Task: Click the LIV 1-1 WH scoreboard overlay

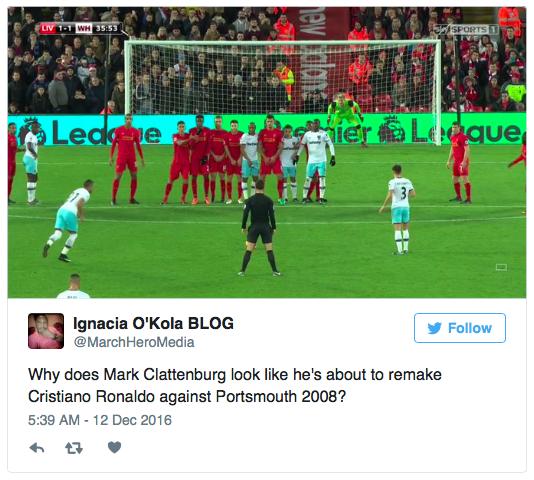Action: pos(80,28)
